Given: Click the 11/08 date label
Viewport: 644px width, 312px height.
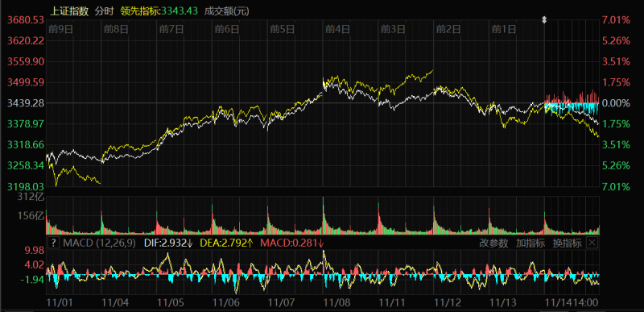Looking at the screenshot, I should [x=337, y=303].
